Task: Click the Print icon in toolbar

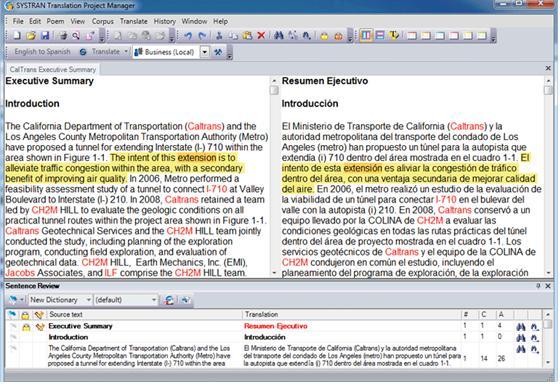Action: click(x=63, y=36)
